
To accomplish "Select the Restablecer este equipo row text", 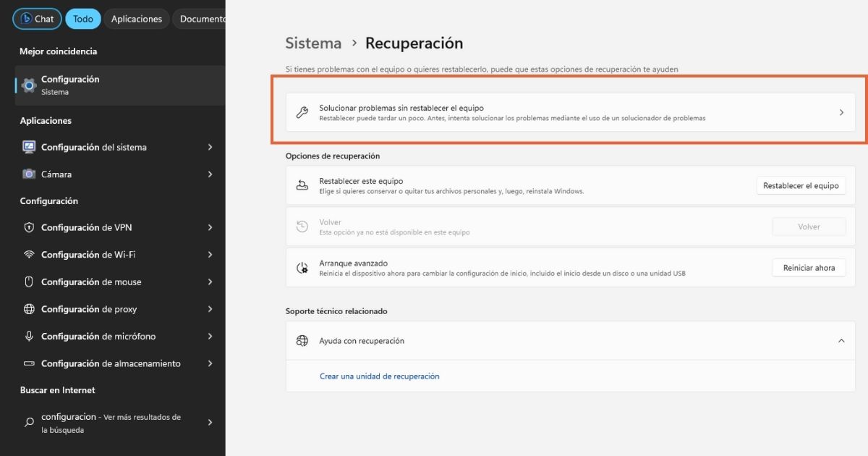I will tap(451, 186).
